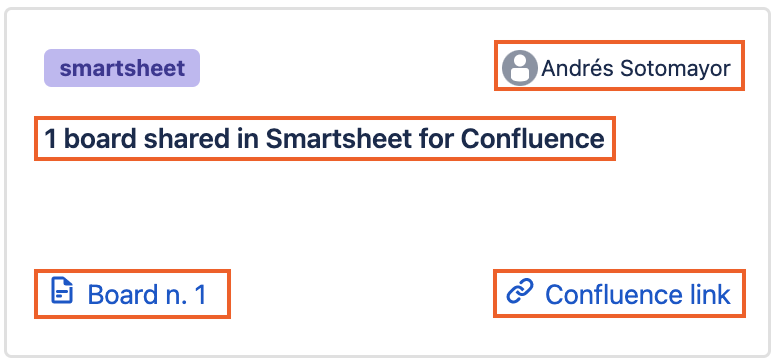This screenshot has height=360, width=776.
Task: Click the gray user avatar icon
Action: (x=519, y=68)
